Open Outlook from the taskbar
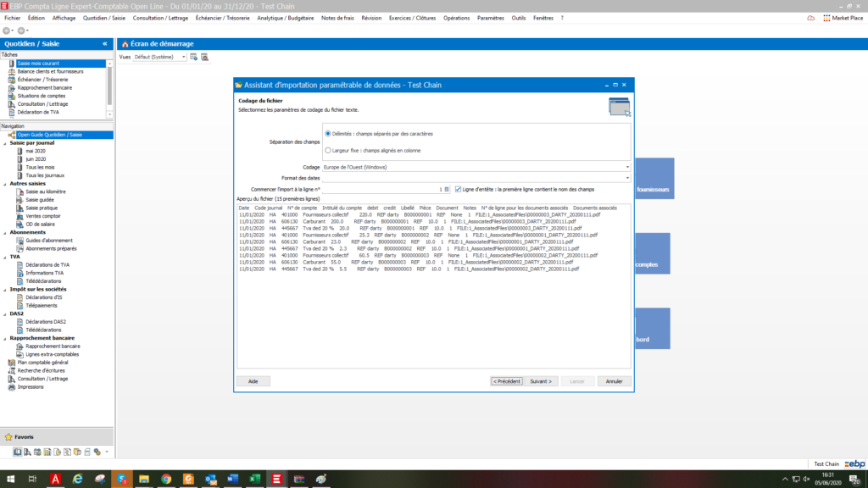 (x=210, y=480)
